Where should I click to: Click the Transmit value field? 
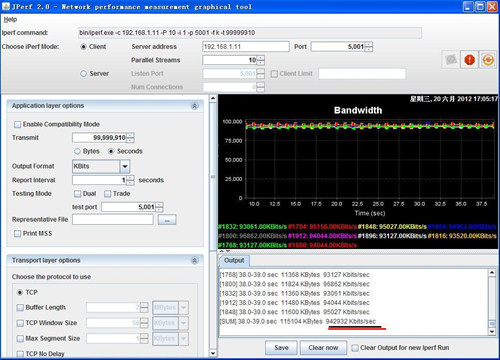99,138
